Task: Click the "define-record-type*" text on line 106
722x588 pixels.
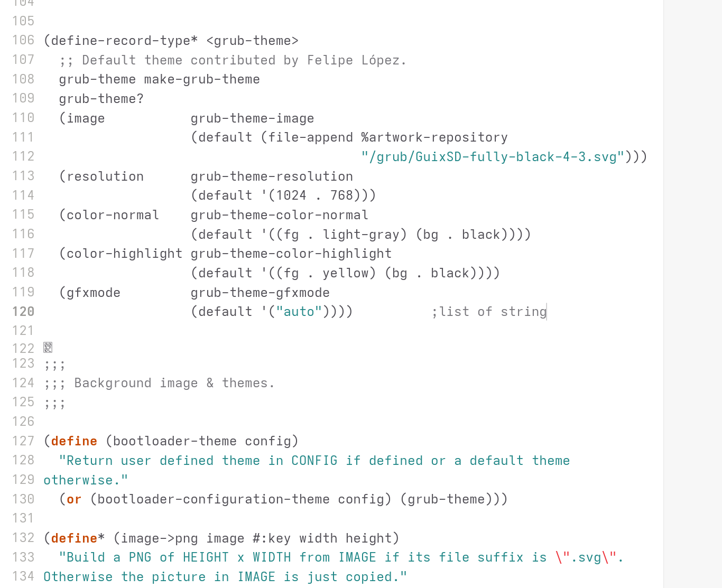Action: click(x=125, y=41)
